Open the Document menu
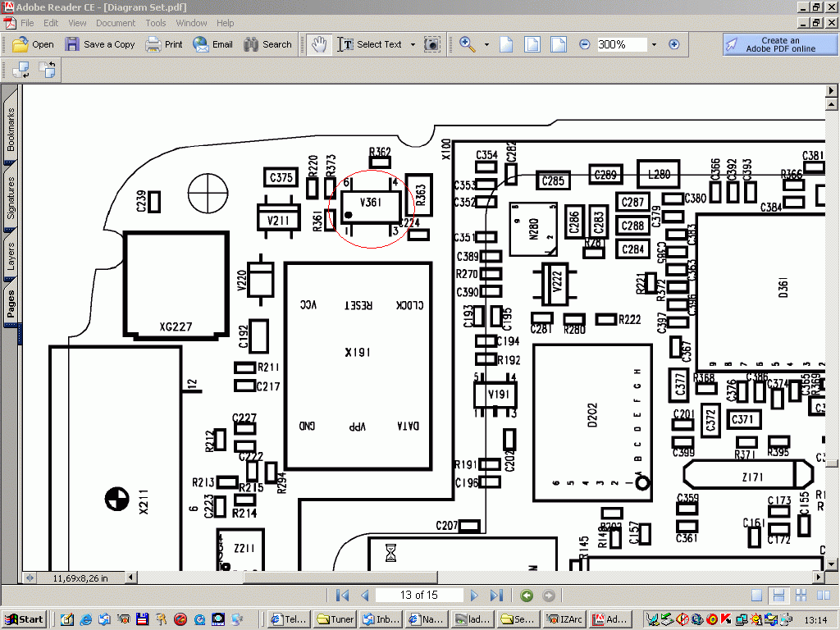 coord(115,23)
